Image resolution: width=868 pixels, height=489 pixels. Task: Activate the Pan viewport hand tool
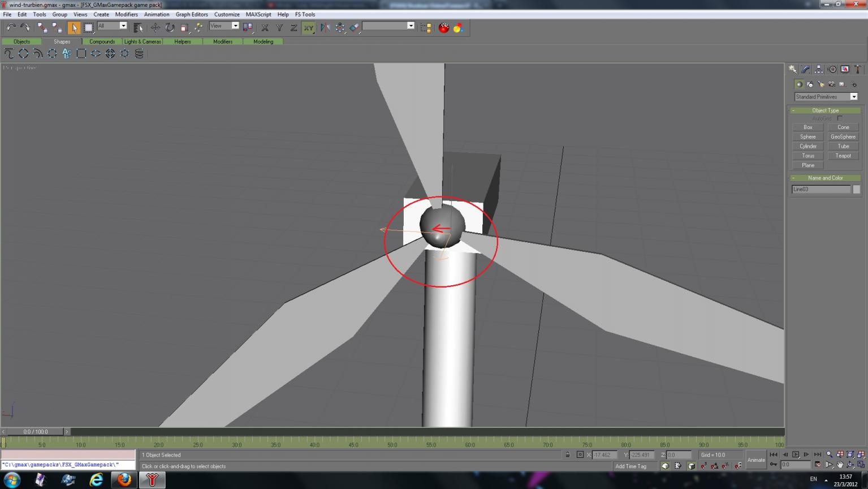[840, 465]
